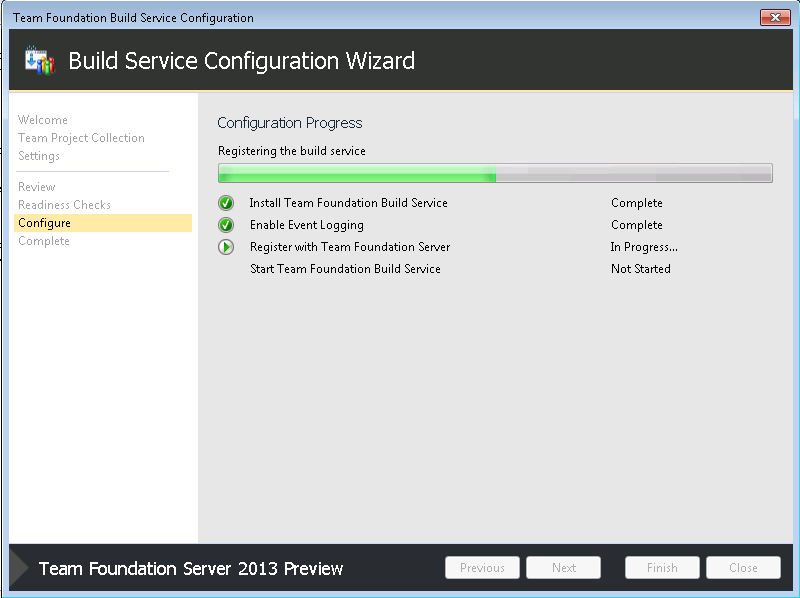Open the Team Project Collection step
This screenshot has height=598, width=800.
[81, 138]
